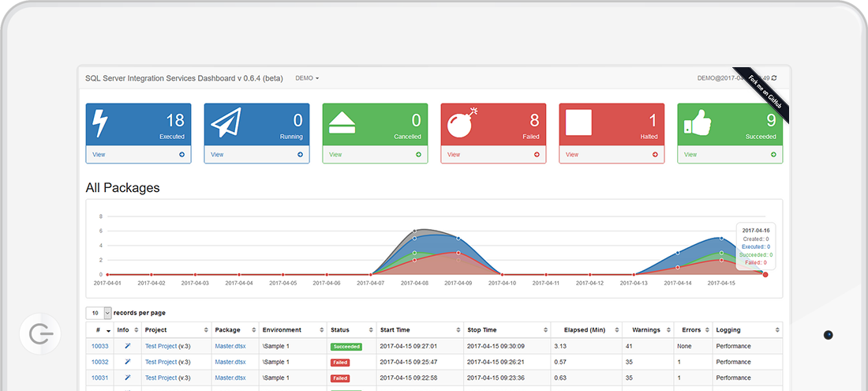Click the arrow icon in Failed card footer
The image size is (868, 391).
537,155
